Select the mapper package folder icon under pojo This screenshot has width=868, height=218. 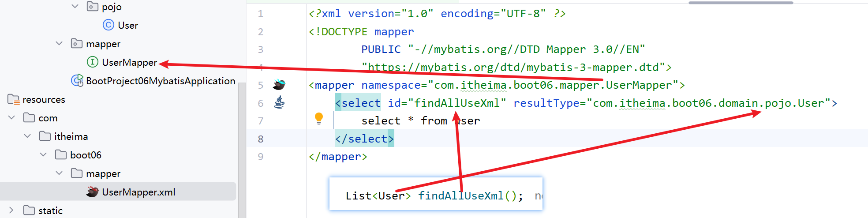click(76, 43)
